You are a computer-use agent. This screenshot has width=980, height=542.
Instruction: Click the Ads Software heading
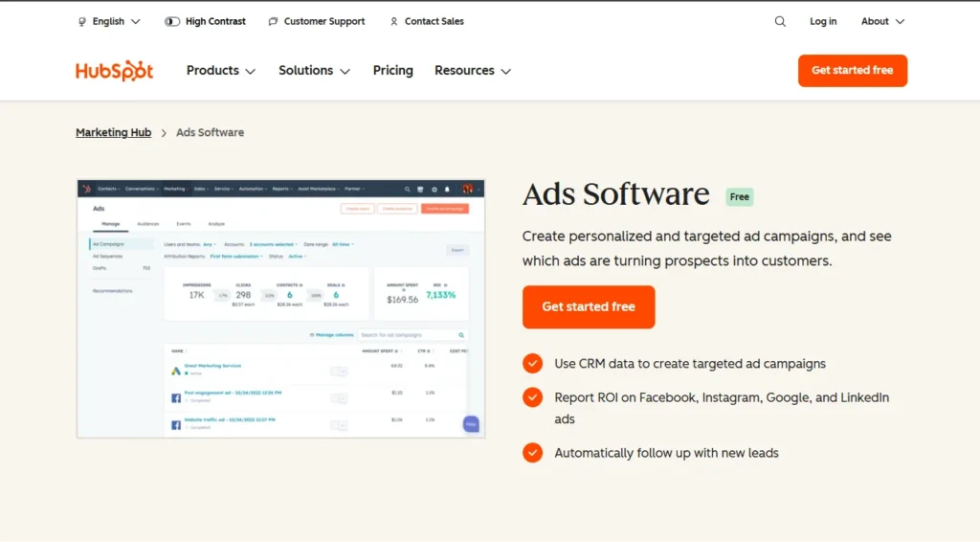[x=615, y=194]
